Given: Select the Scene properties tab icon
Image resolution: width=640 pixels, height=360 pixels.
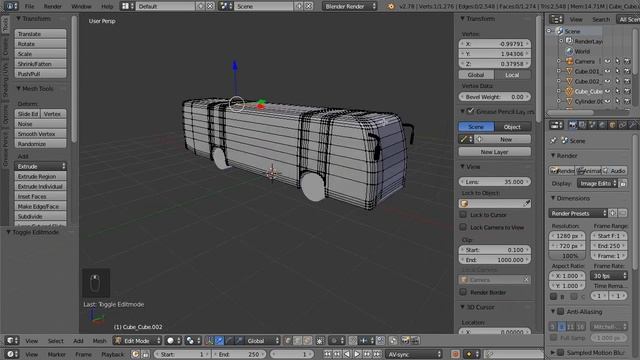Looking at the screenshot, I should pos(592,125).
